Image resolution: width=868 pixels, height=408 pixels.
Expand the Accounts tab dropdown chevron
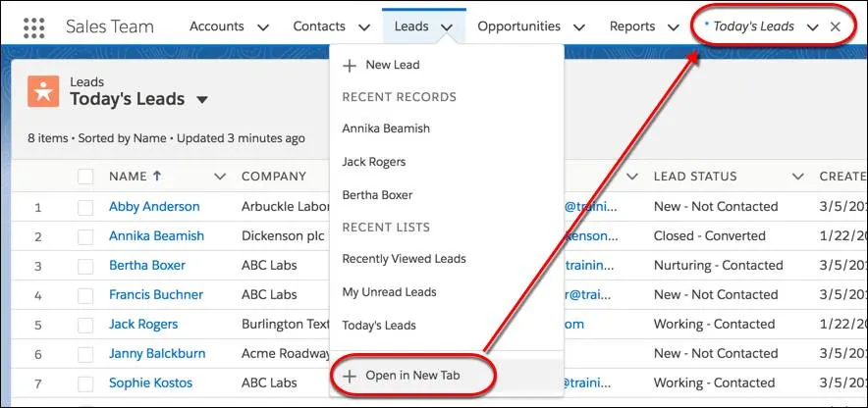tap(263, 27)
